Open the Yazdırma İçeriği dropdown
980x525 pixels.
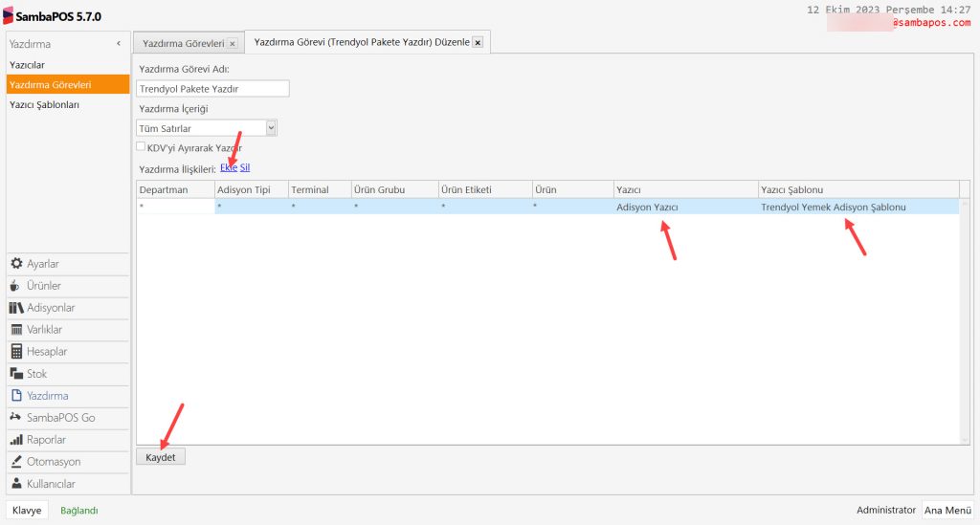click(x=271, y=128)
